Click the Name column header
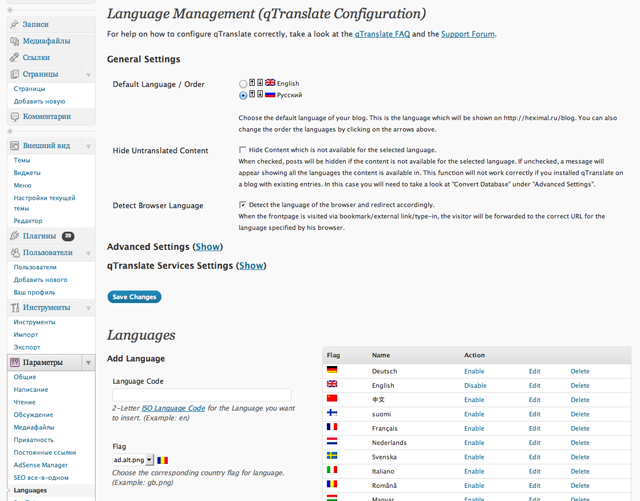Viewport: 640px width, 501px height. click(x=381, y=355)
